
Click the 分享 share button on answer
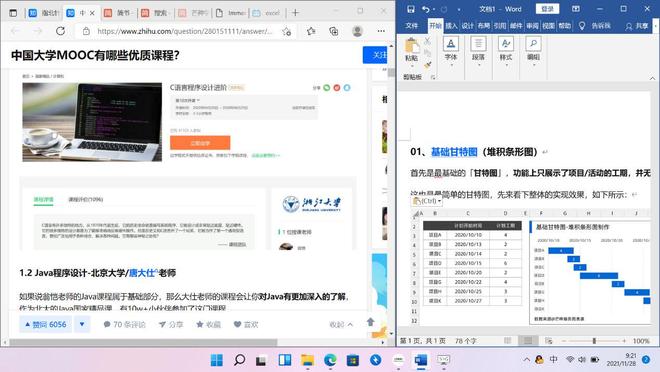pos(171,324)
